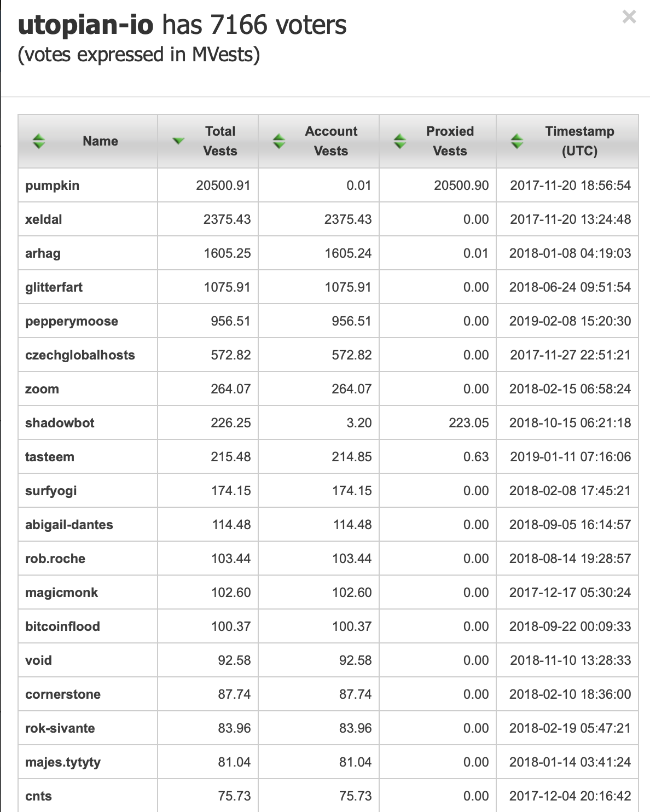650x812 pixels.
Task: Click majes.tytyty's timestamp 2018-01-14 03:41:24
Action: [x=570, y=762]
